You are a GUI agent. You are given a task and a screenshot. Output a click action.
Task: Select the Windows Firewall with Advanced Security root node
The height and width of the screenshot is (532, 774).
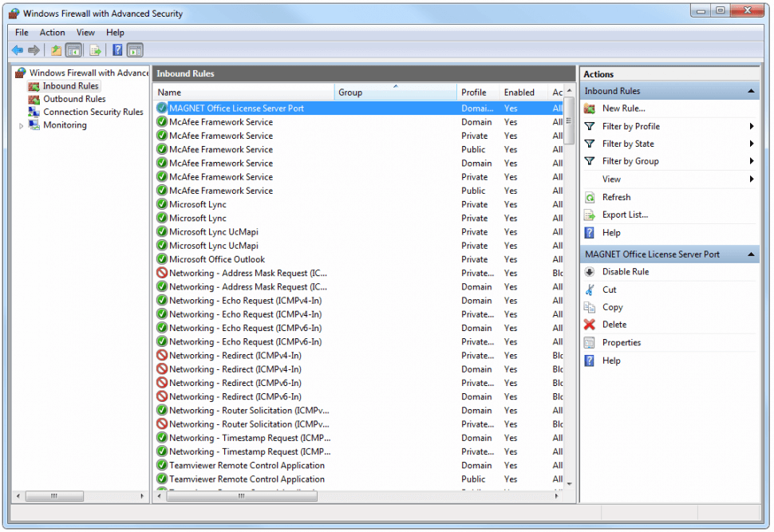[89, 73]
